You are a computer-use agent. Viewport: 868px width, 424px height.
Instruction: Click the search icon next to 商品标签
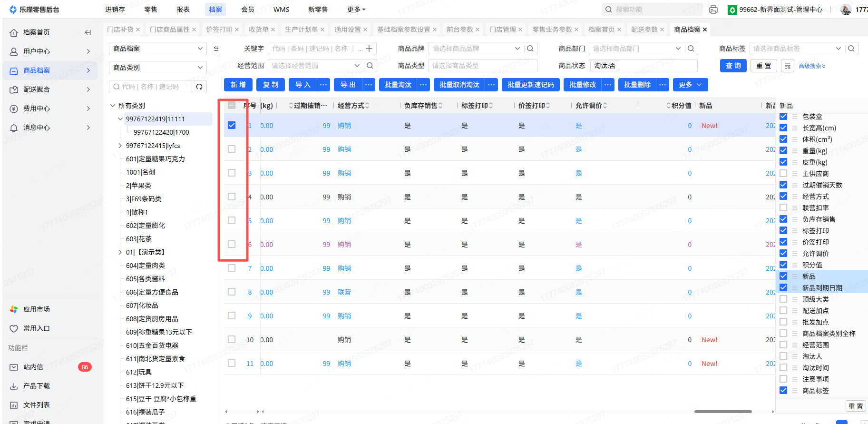pyautogui.click(x=851, y=49)
